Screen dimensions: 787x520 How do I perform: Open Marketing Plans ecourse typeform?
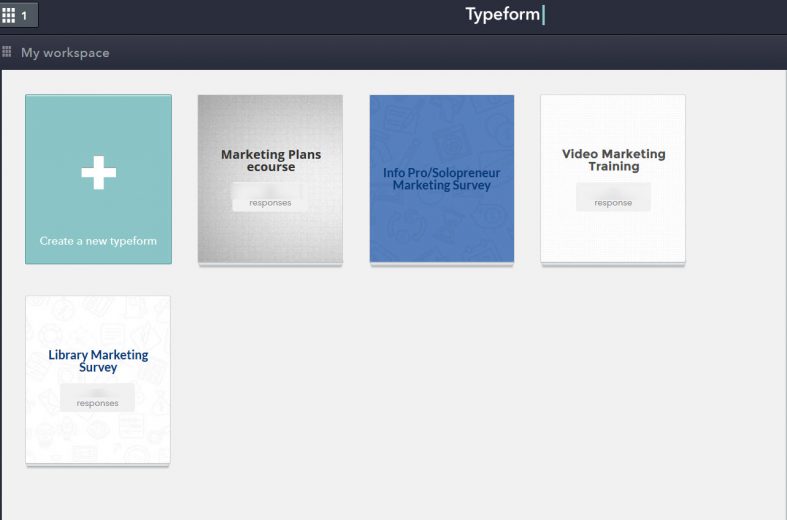click(271, 179)
